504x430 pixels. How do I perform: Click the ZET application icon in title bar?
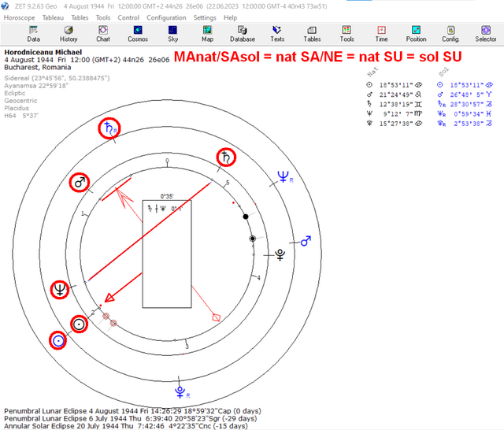click(x=6, y=6)
